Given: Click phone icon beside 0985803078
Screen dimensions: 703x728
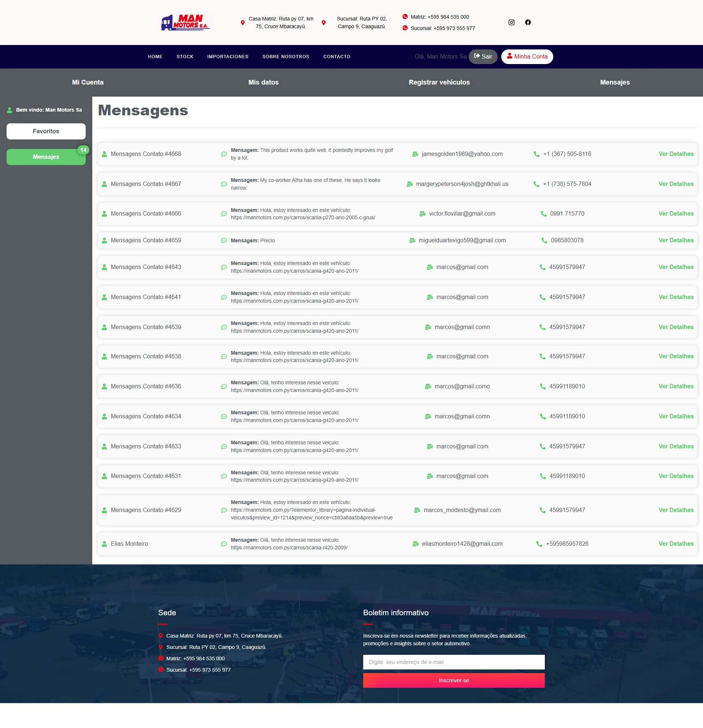Looking at the screenshot, I should [x=544, y=240].
